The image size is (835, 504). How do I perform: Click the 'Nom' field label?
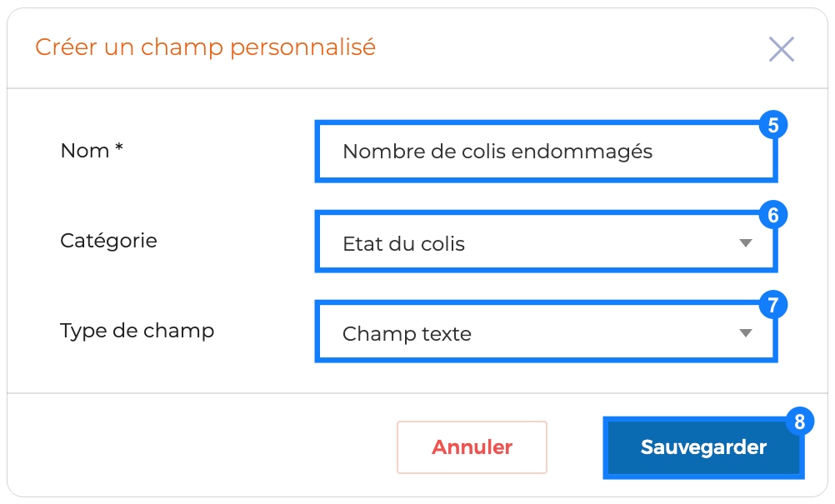pos(85,151)
